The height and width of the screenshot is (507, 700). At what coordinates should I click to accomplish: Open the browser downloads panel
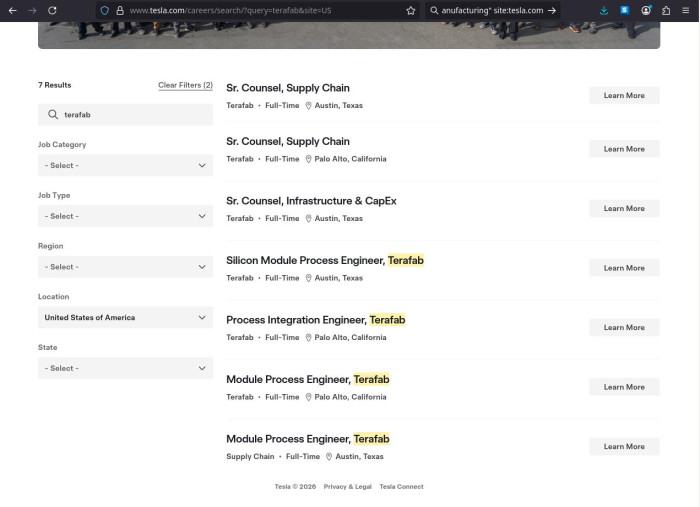click(604, 10)
